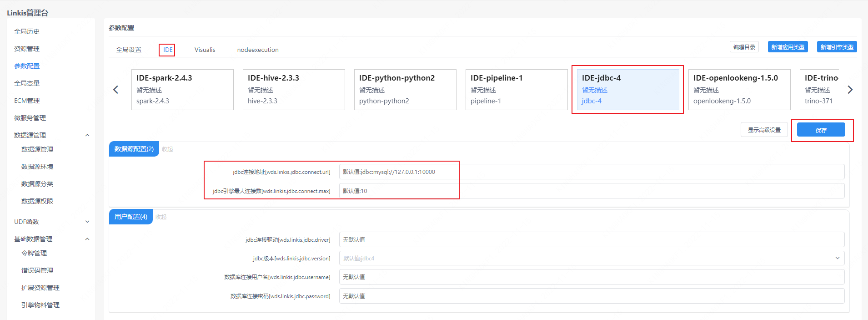The image size is (868, 320).
Task: Select the IDE-openlookeng-1.5.0 engine card
Action: point(739,90)
